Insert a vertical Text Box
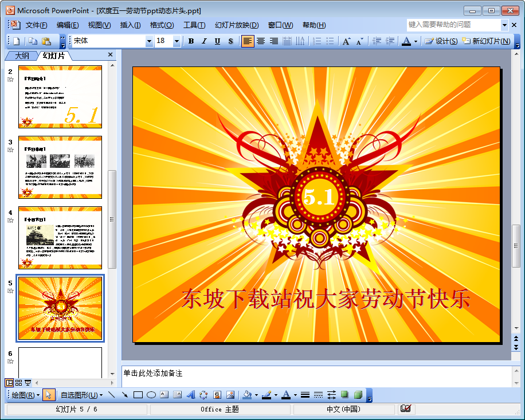Viewport: 525px width, 420px height. click(x=178, y=395)
